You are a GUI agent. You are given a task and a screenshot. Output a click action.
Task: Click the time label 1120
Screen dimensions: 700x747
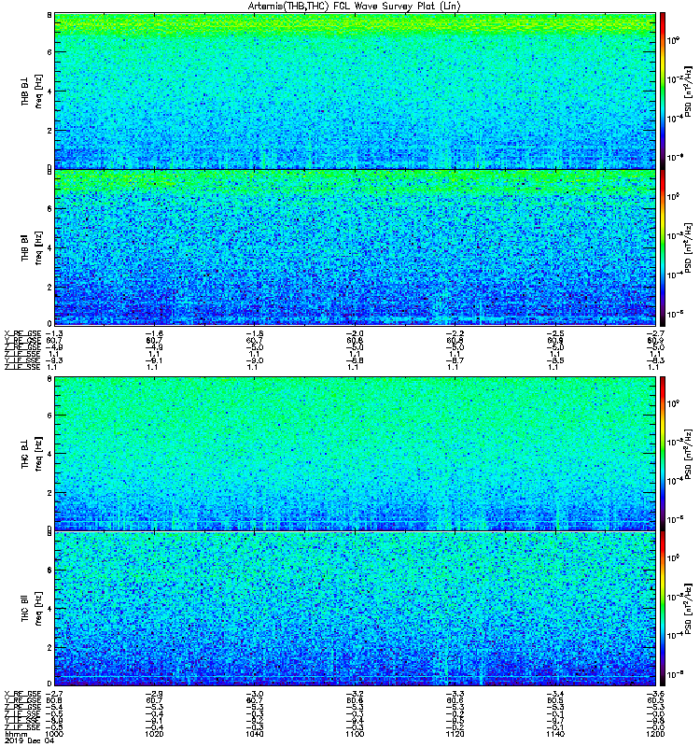point(455,734)
